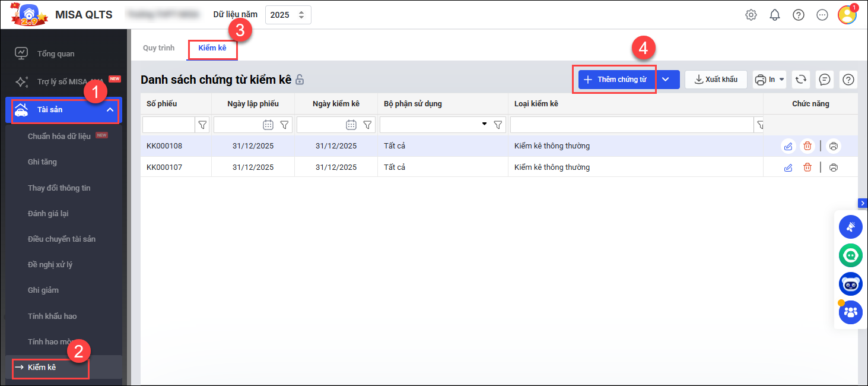
Task: Open the green chatbot assistant icon
Action: pyautogui.click(x=851, y=255)
